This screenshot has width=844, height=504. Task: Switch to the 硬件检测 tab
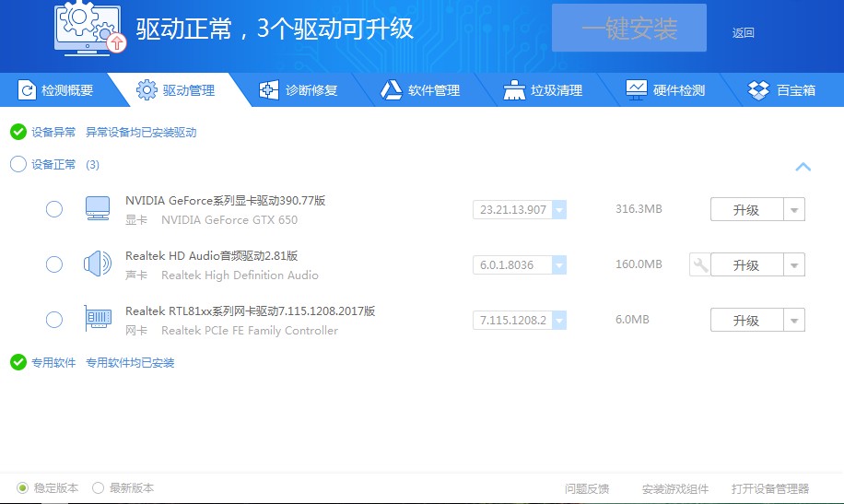coord(666,90)
